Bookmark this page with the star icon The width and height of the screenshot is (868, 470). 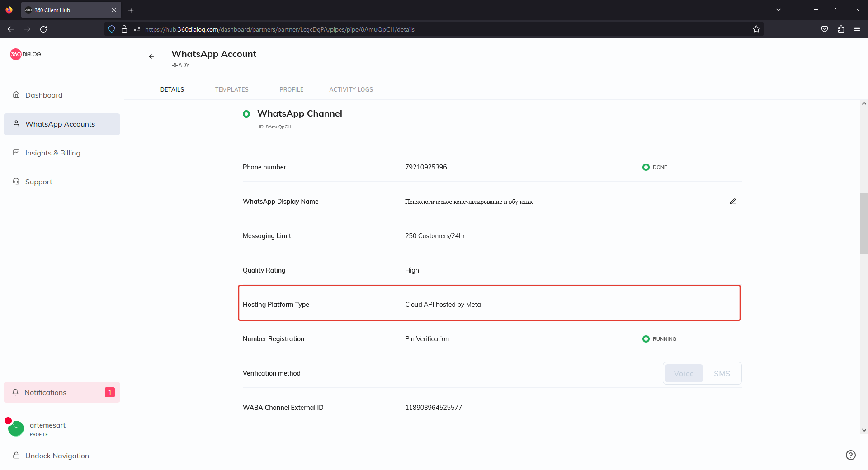(756, 29)
